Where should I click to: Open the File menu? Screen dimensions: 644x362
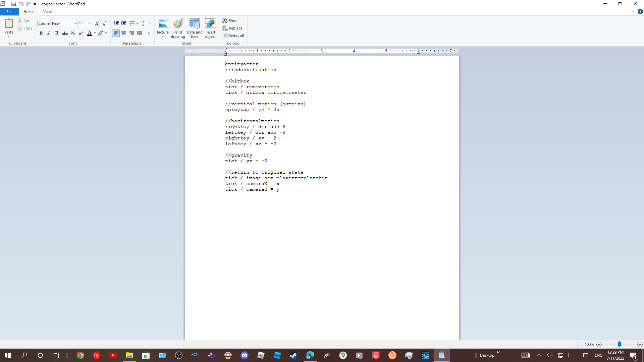pyautogui.click(x=9, y=11)
